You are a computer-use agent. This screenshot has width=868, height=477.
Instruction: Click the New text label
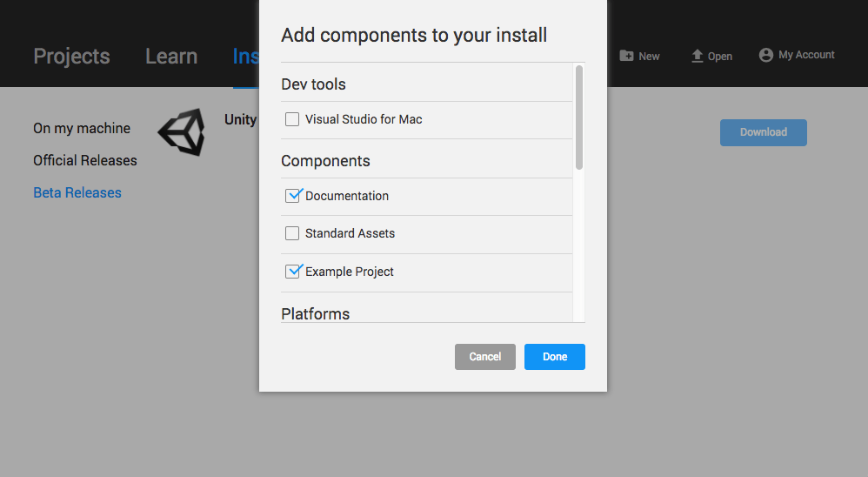tap(649, 56)
